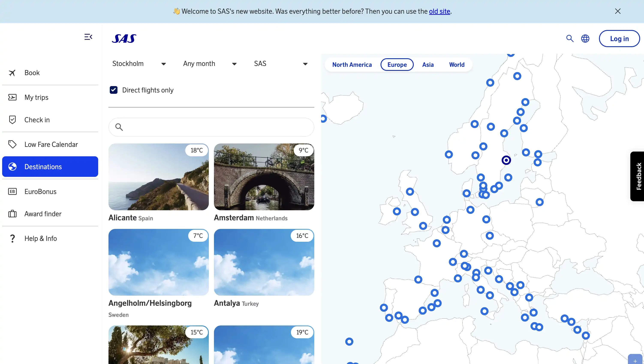Open the SAS airline dropdown
This screenshot has height=364, width=644.
click(x=281, y=64)
